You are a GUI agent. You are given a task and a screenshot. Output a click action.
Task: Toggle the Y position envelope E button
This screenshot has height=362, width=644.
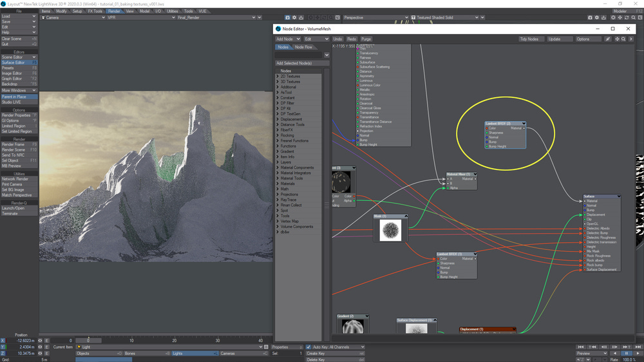tap(47, 347)
